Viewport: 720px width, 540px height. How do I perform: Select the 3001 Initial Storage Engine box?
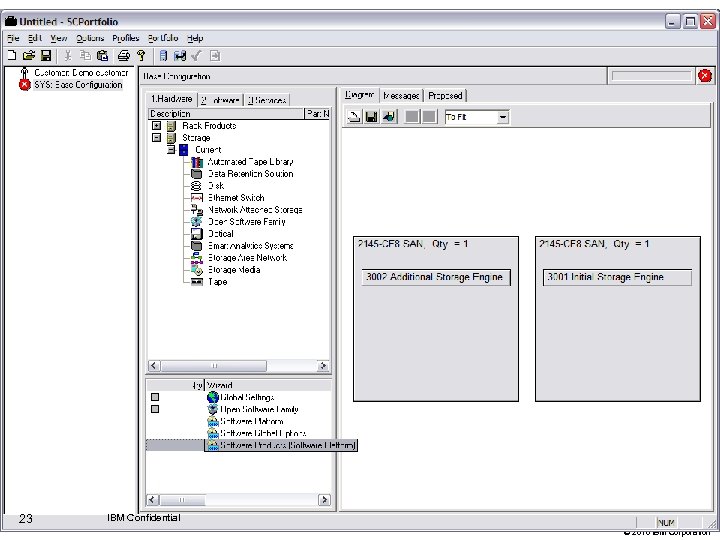click(617, 277)
